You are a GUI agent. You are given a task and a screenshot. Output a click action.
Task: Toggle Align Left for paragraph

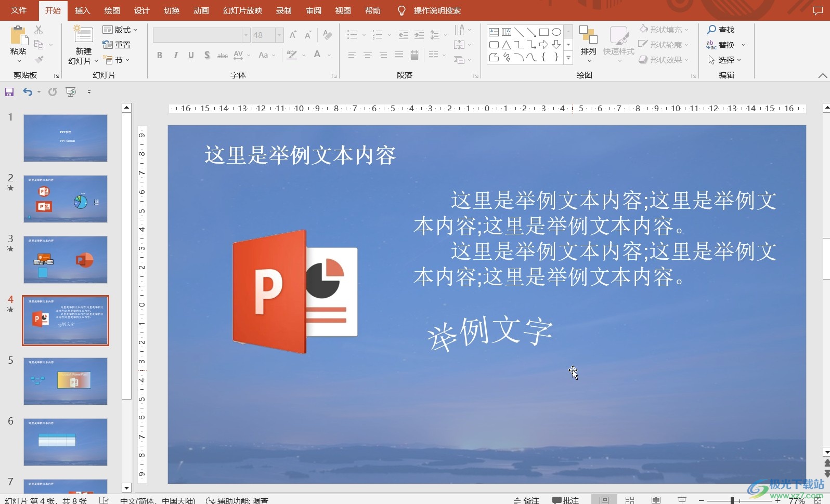click(x=352, y=55)
